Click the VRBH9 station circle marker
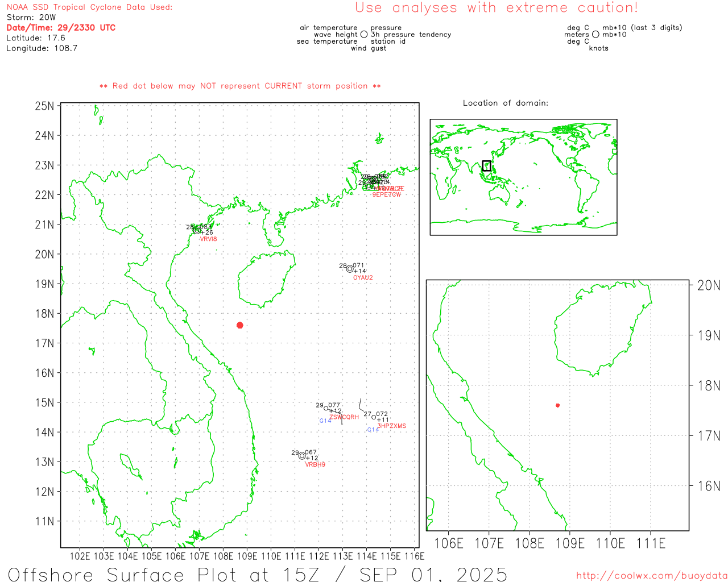Image resolution: width=728 pixels, height=582 pixels. pyautogui.click(x=302, y=456)
